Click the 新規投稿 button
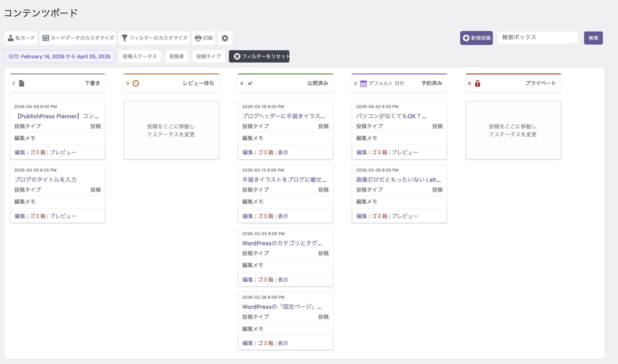The image size is (618, 364). [476, 38]
